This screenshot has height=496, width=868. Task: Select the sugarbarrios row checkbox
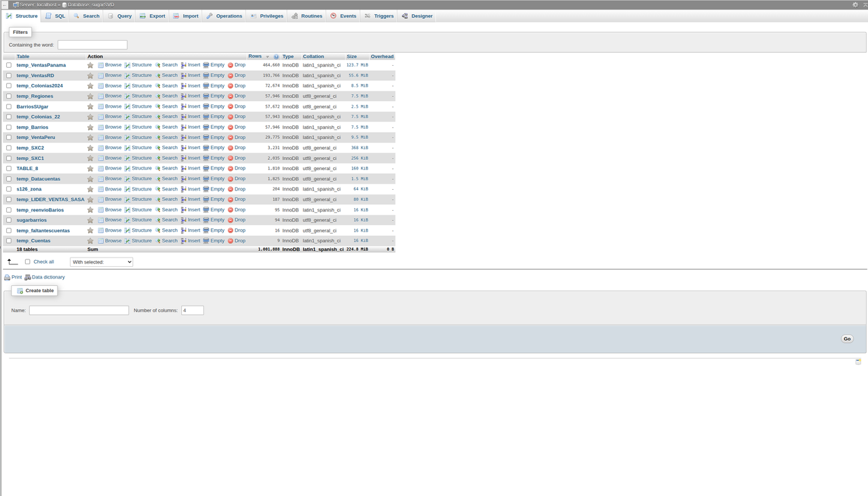point(8,220)
